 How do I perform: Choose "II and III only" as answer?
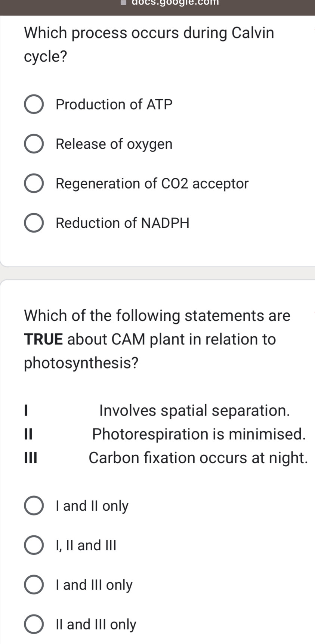tap(34, 624)
